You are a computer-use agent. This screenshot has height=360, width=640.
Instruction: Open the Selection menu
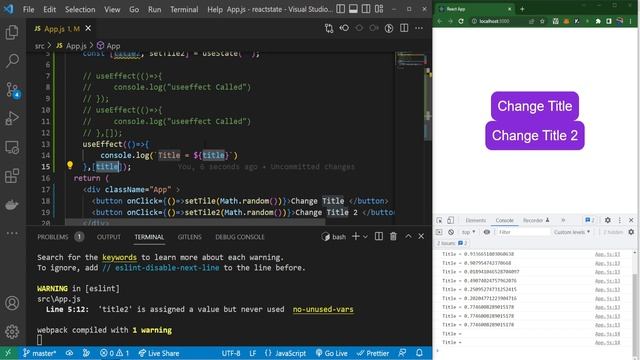[x=80, y=9]
